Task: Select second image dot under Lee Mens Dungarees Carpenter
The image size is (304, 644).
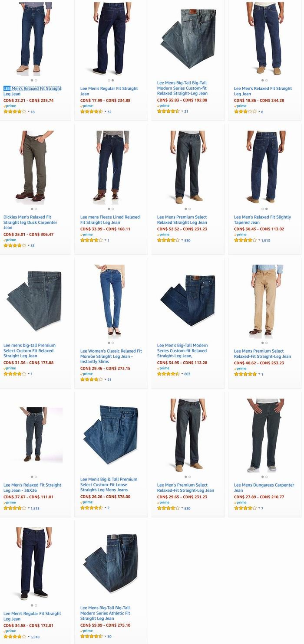Action: [267, 477]
